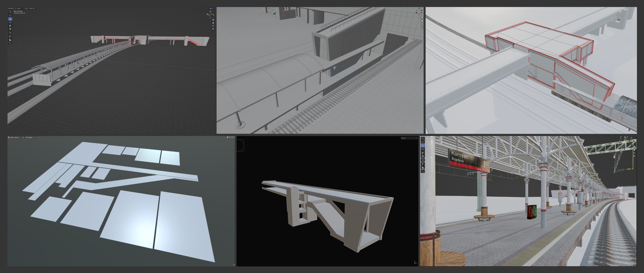Screen dimensions: 644x273
Task: Select the Add Cube tool in top-left viewport
Action: coord(10,43)
